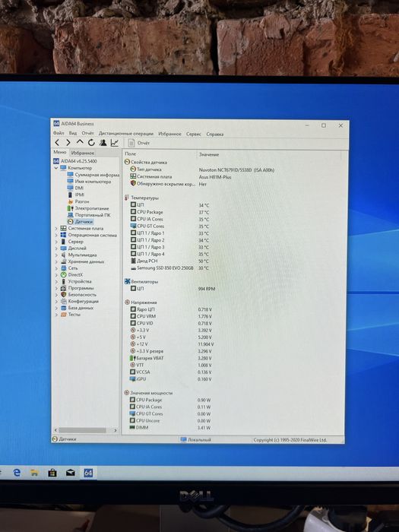Click the Безопасность shield icon

pos(63,295)
